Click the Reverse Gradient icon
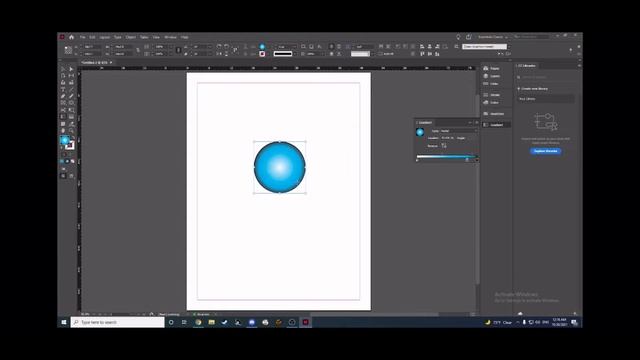 (444, 146)
